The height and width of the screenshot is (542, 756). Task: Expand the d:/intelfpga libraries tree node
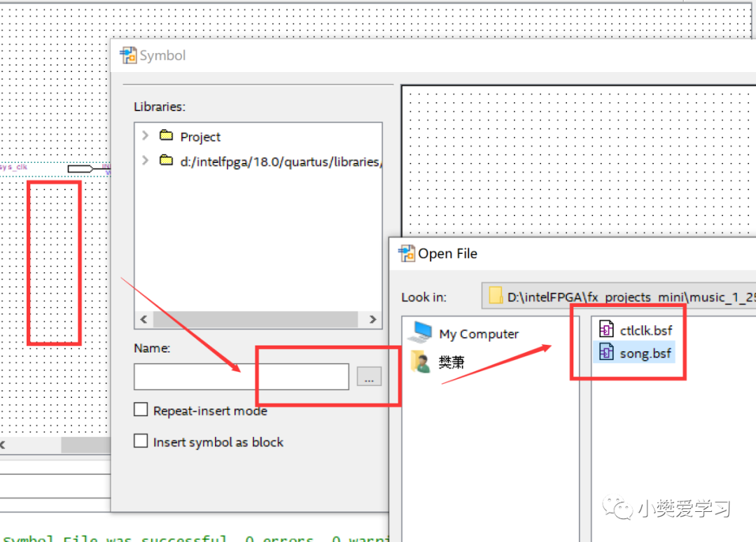click(145, 160)
